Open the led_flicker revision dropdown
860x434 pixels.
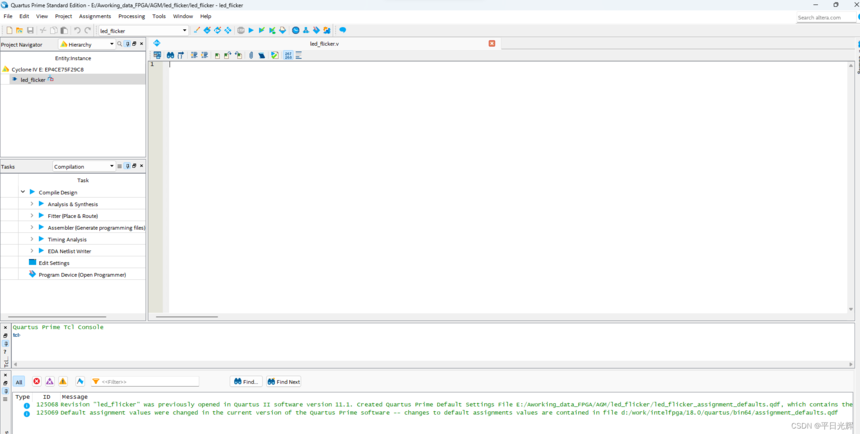(143, 31)
